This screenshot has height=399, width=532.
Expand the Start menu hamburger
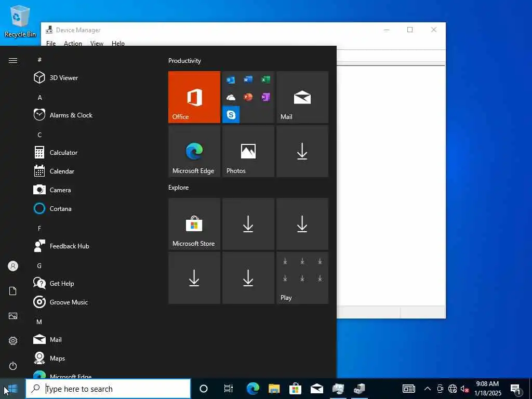point(13,60)
